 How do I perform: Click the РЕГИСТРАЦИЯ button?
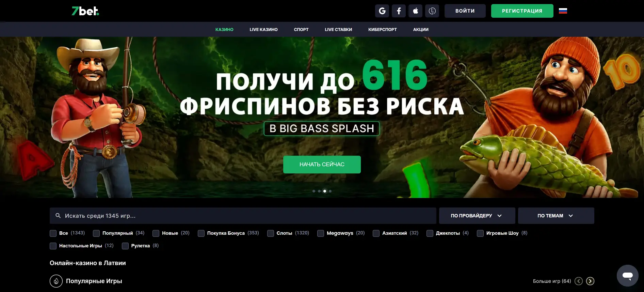(522, 11)
